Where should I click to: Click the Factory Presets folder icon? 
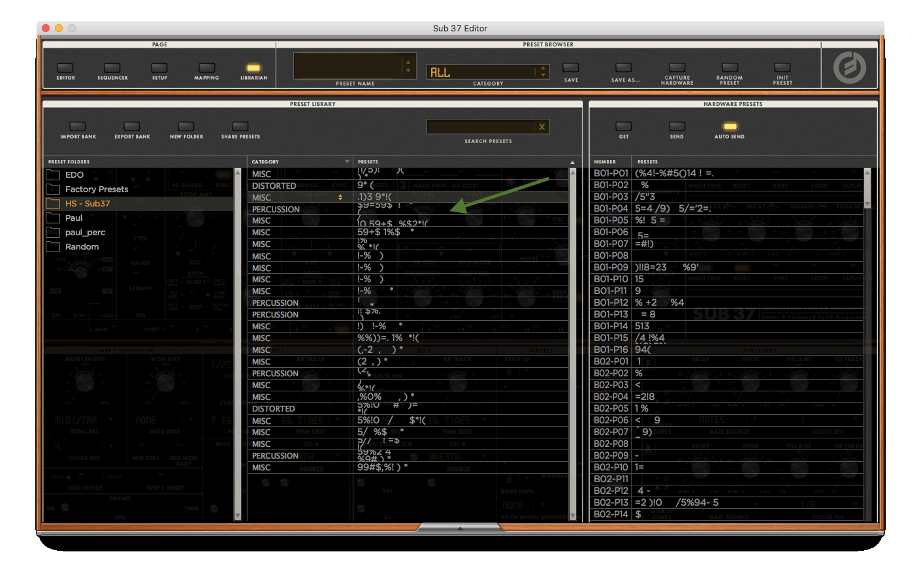pos(53,189)
